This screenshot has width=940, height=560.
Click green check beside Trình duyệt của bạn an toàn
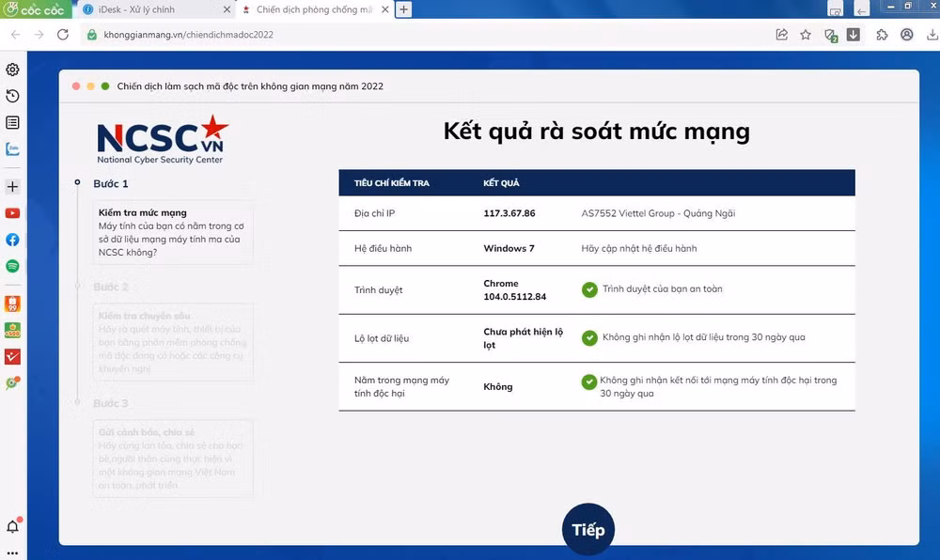pyautogui.click(x=590, y=290)
